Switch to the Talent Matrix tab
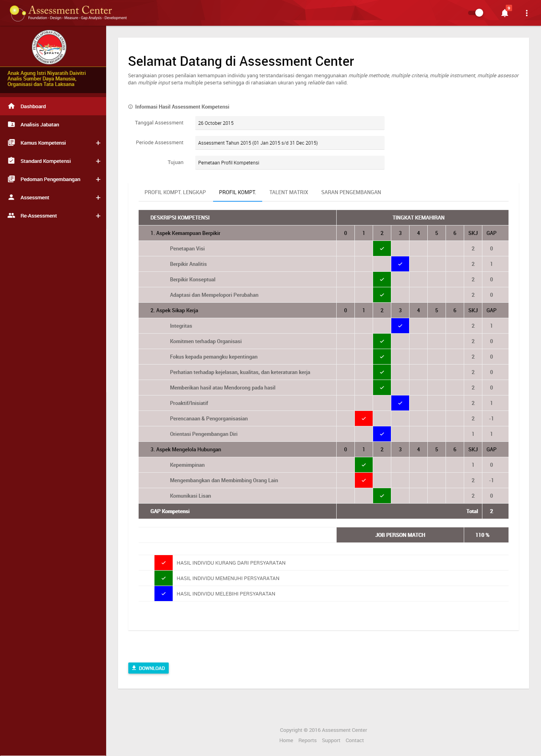 288,193
